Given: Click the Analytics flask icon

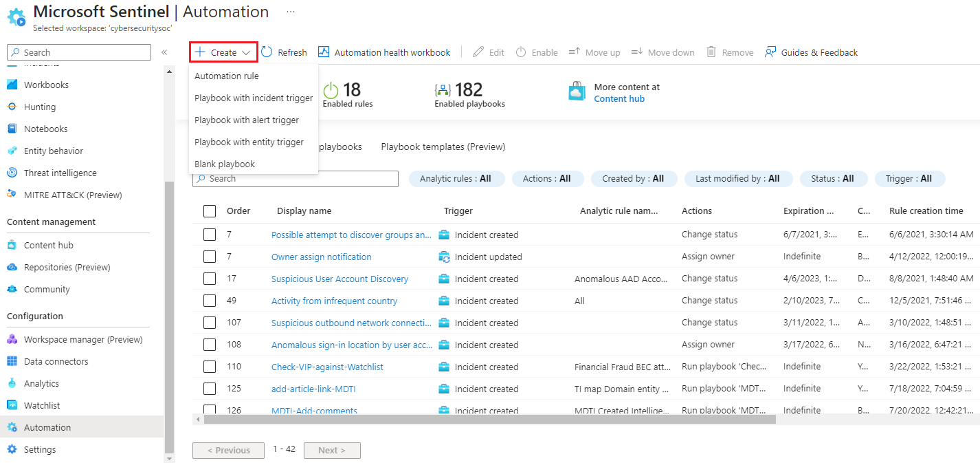Looking at the screenshot, I should click(12, 383).
